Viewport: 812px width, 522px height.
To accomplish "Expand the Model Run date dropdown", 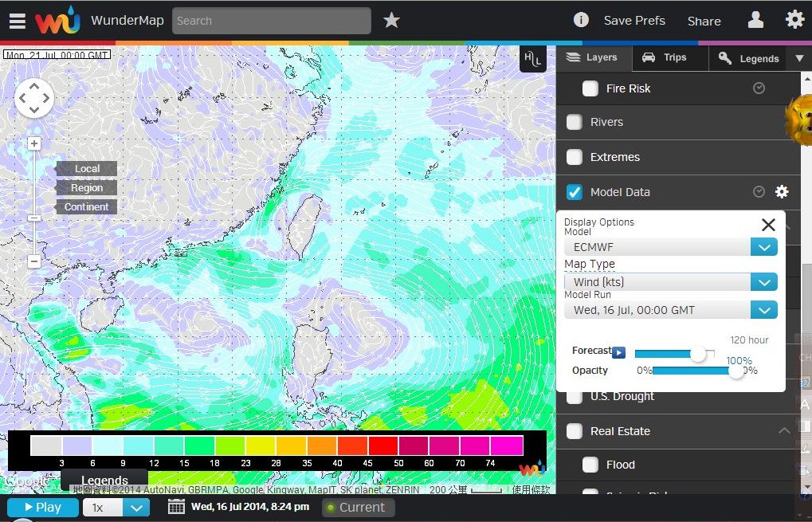I will pos(763,310).
